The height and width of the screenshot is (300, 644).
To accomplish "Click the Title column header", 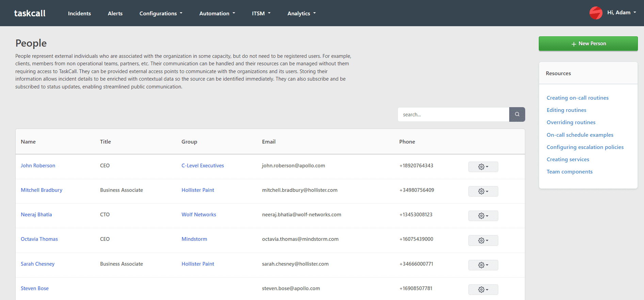I will [x=106, y=142].
